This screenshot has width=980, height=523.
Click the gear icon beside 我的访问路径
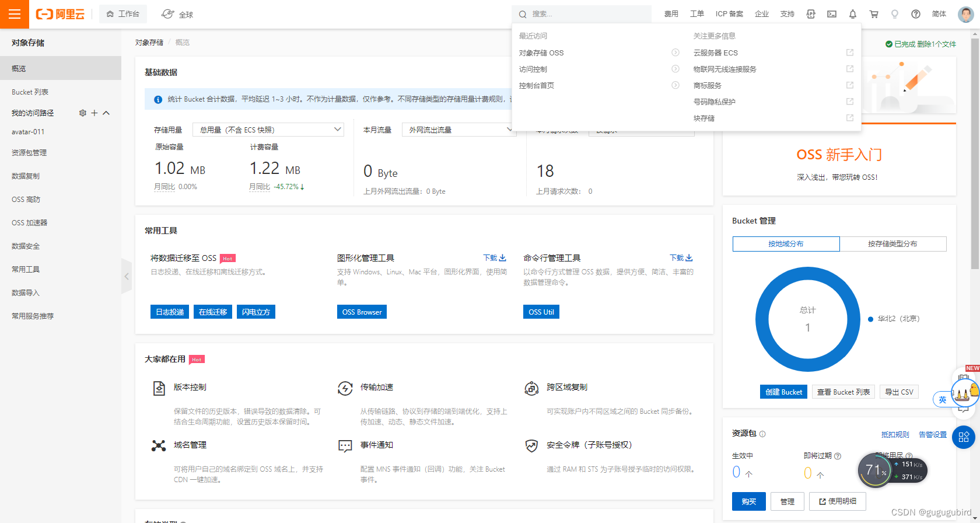[83, 113]
